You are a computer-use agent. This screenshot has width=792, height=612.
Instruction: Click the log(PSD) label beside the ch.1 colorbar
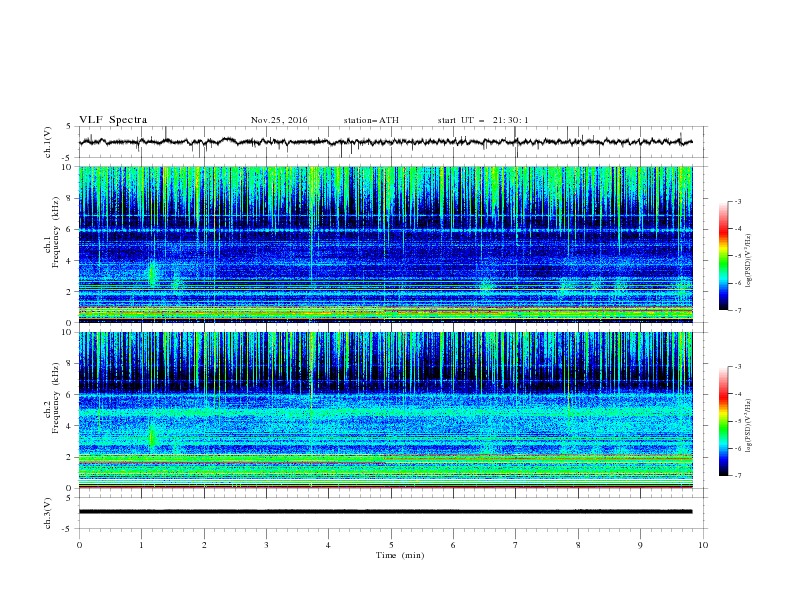(749, 261)
